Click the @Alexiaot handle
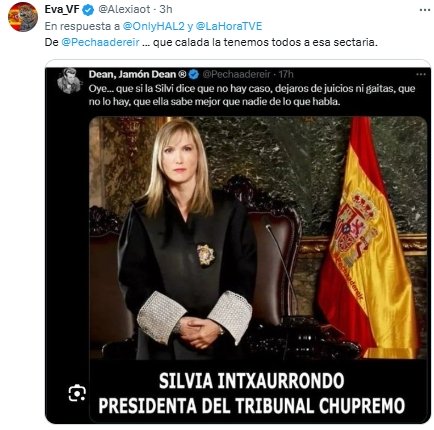This screenshot has width=434, height=430. (x=124, y=10)
